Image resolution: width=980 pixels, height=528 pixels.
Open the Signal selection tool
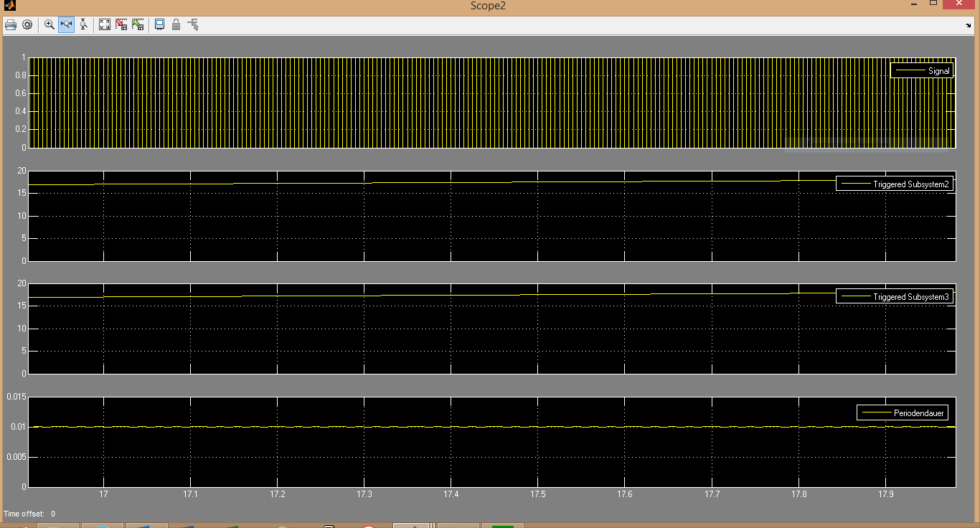click(193, 24)
